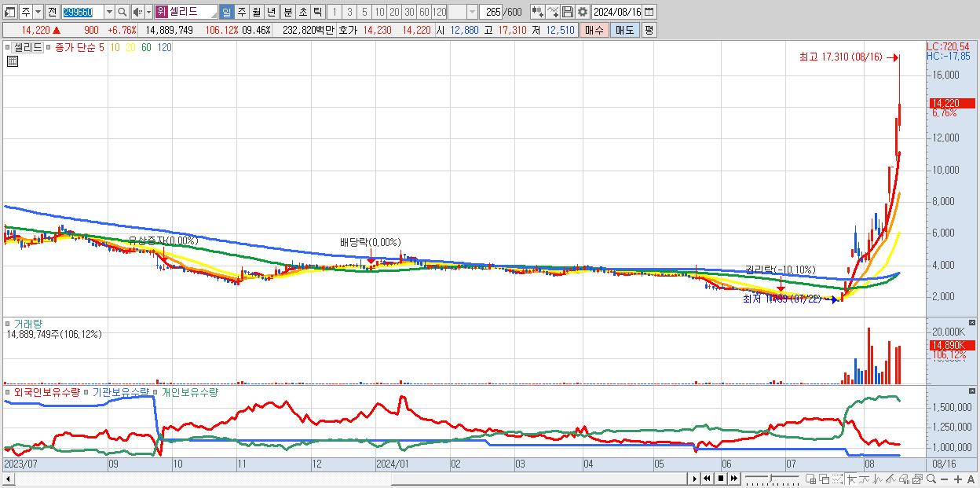Image resolution: width=980 pixels, height=488 pixels.
Task: Click the 매도 sell button
Action: click(624, 30)
